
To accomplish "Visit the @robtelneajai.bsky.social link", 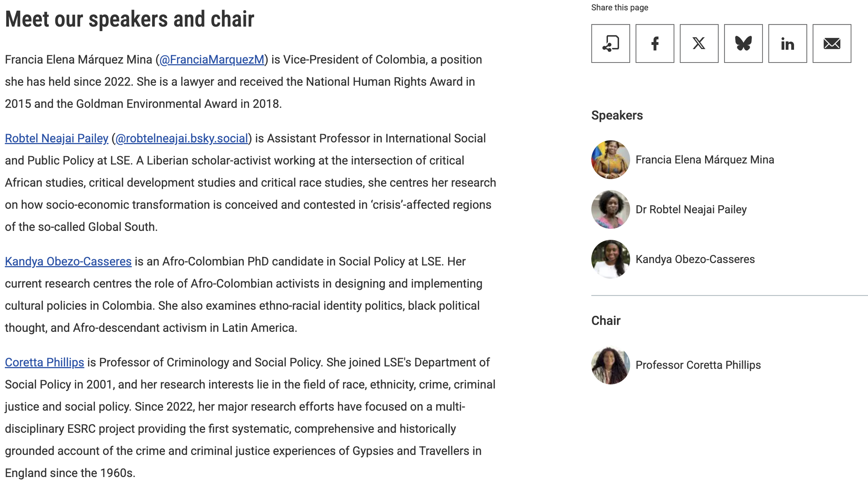I will (182, 138).
